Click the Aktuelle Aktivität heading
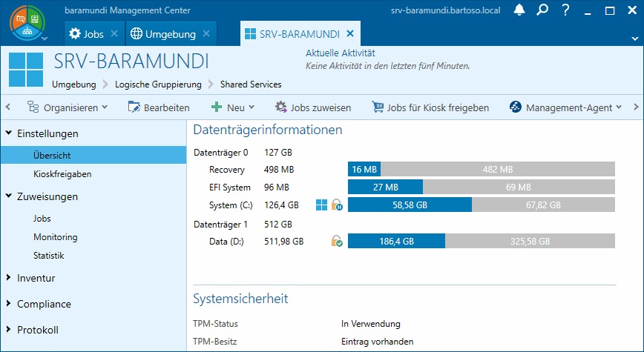Screen dimensions: 644x352 tap(341, 53)
